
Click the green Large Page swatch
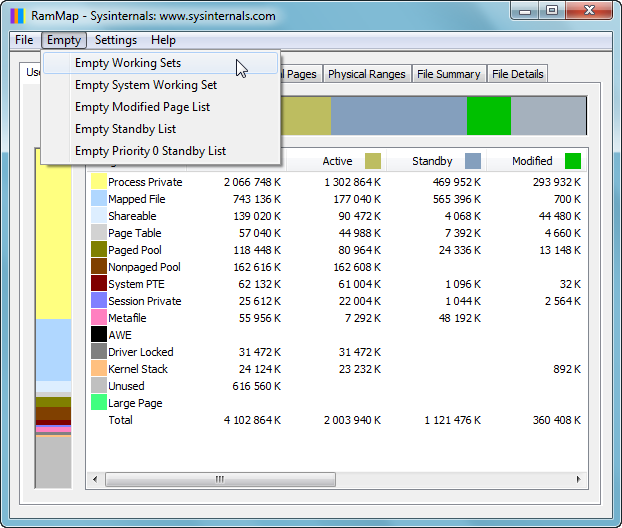99,402
